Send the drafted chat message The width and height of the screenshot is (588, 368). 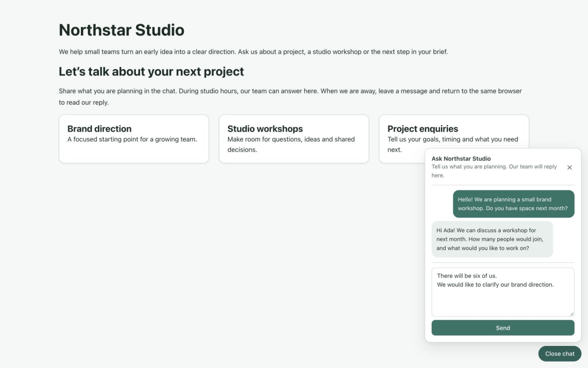pyautogui.click(x=503, y=328)
